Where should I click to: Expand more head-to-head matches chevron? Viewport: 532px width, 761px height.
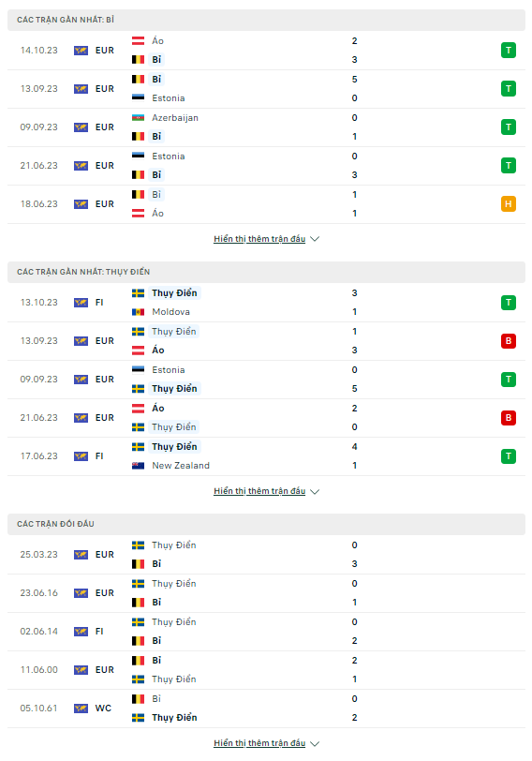coord(315,743)
